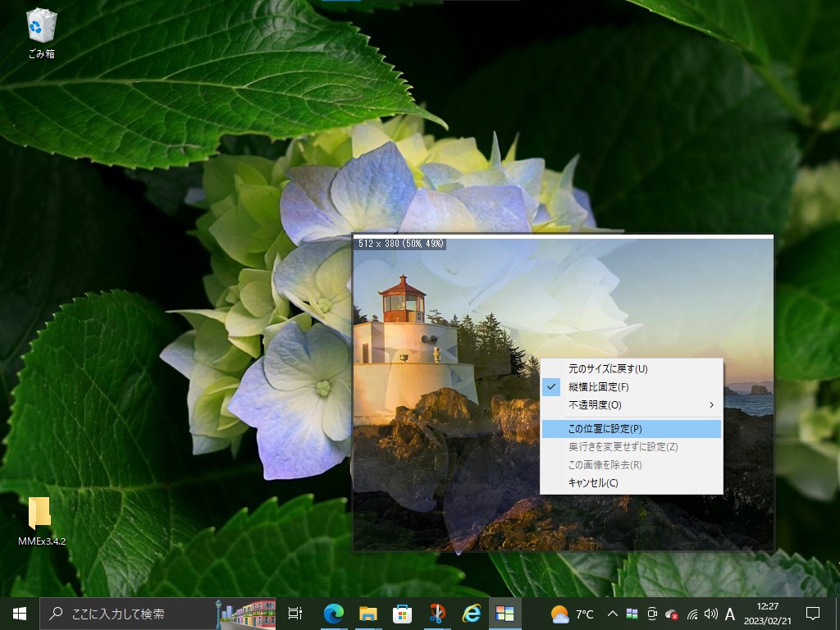
Task: Click the 512 x 380 (50% 49%) size label
Action: click(x=400, y=244)
